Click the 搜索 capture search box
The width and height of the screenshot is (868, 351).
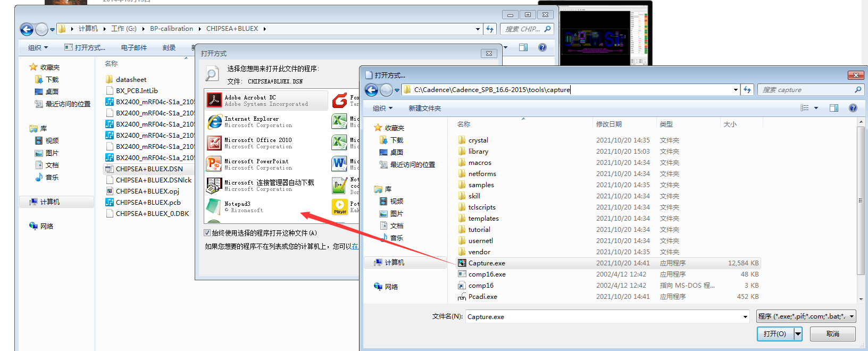(811, 90)
